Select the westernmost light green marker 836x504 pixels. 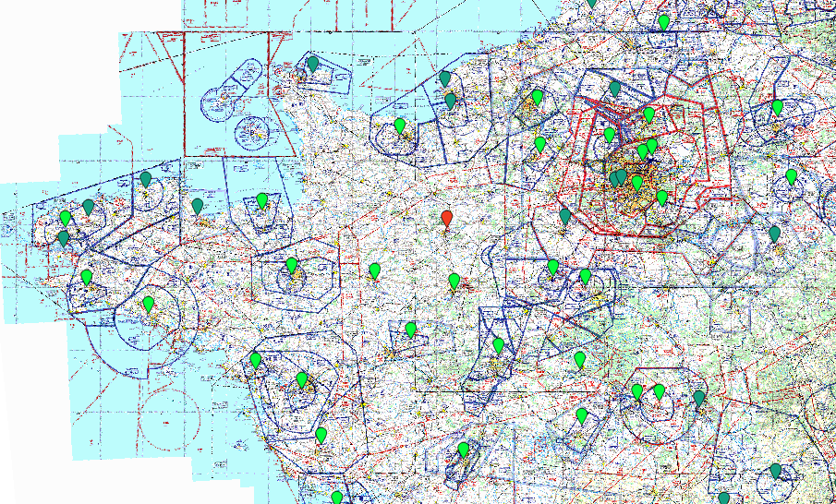pyautogui.click(x=65, y=219)
